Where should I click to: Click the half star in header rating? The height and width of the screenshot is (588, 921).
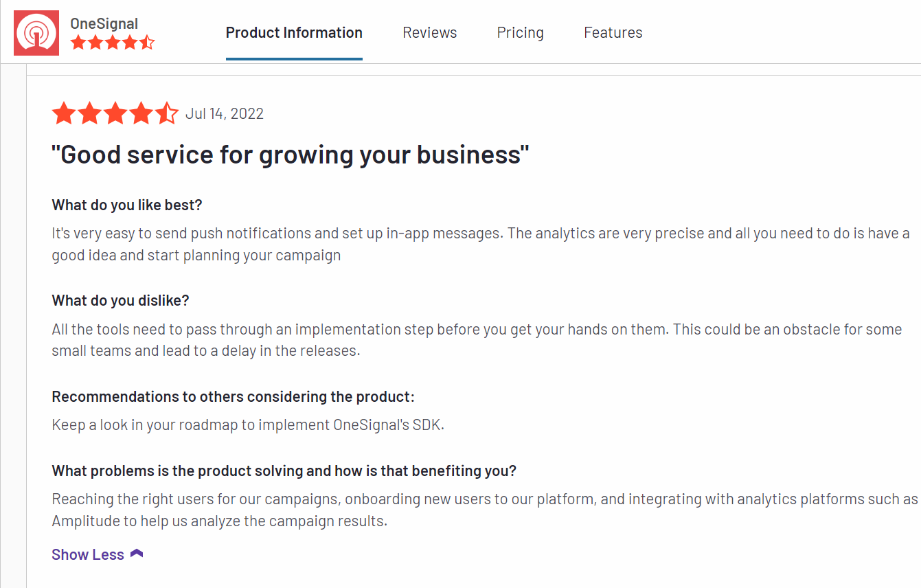[x=147, y=43]
